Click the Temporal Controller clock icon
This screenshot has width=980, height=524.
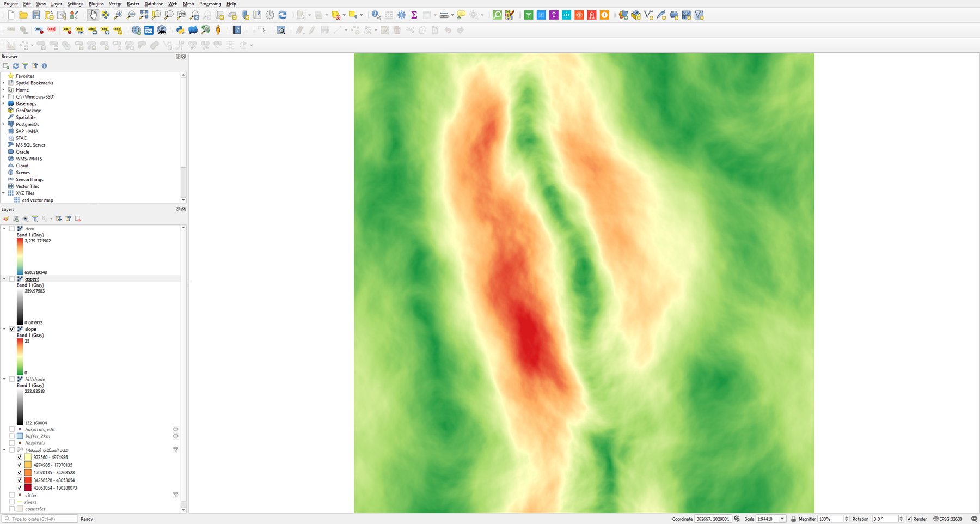[269, 15]
